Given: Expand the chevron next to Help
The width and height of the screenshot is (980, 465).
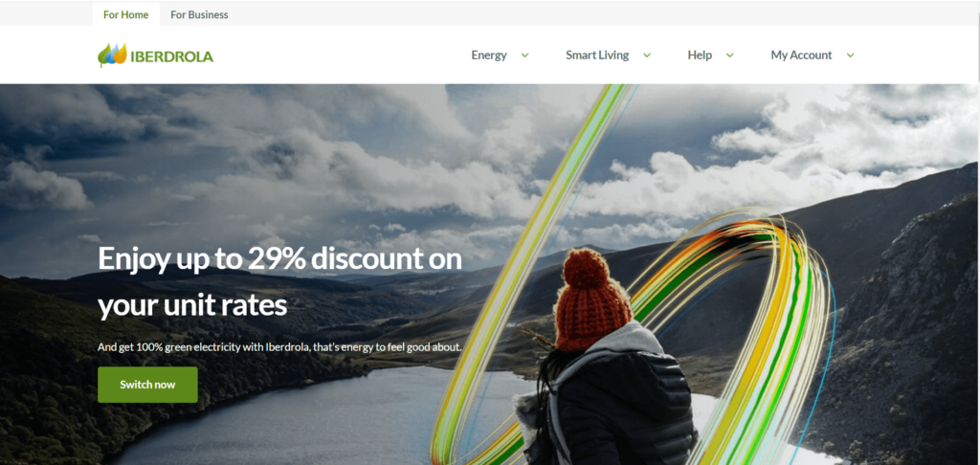Looking at the screenshot, I should coord(729,55).
